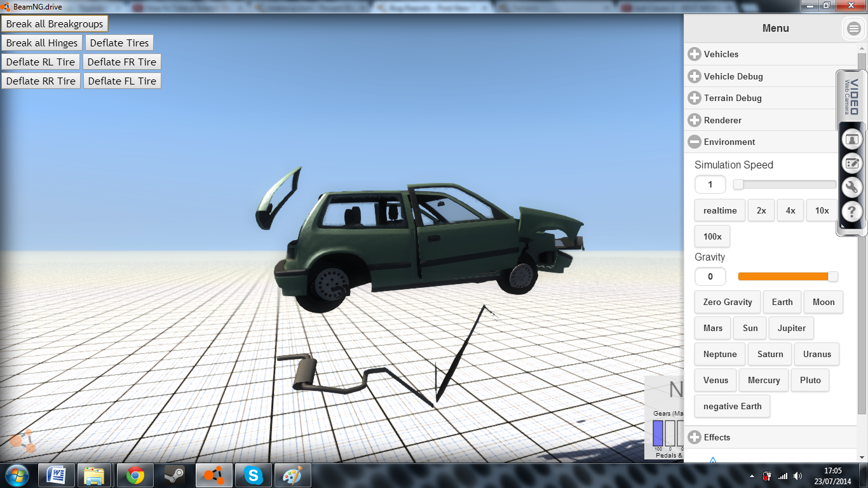Click Deflate Tires button
Image resolution: width=868 pixels, height=488 pixels.
pos(119,43)
